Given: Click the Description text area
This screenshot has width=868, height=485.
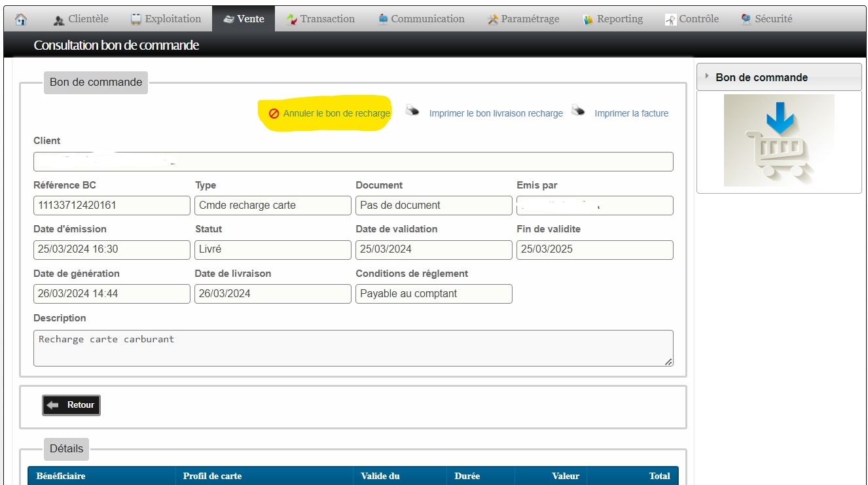Looking at the screenshot, I should click(x=353, y=348).
